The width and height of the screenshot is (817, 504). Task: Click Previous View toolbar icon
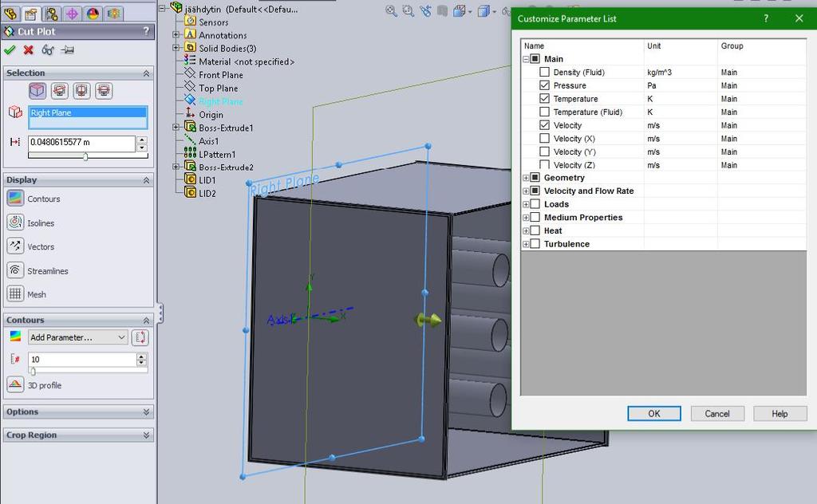pos(426,11)
